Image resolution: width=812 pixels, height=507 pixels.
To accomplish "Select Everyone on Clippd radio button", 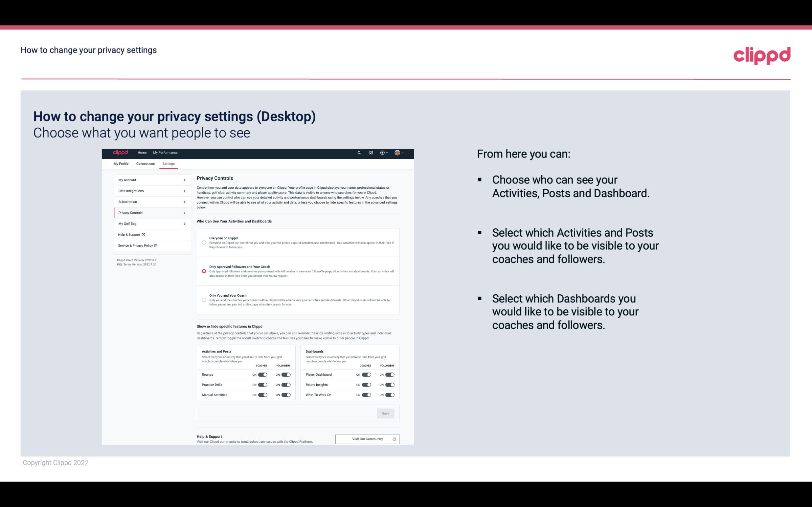I will [203, 242].
